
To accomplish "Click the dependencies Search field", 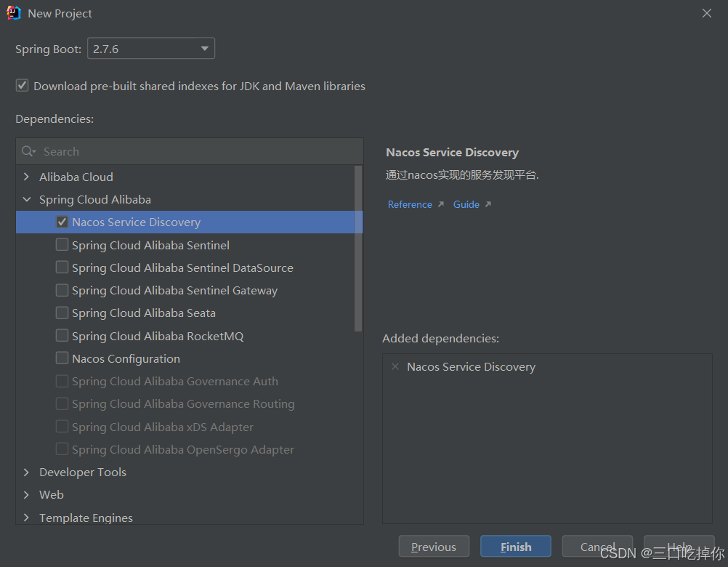I will pyautogui.click(x=190, y=151).
